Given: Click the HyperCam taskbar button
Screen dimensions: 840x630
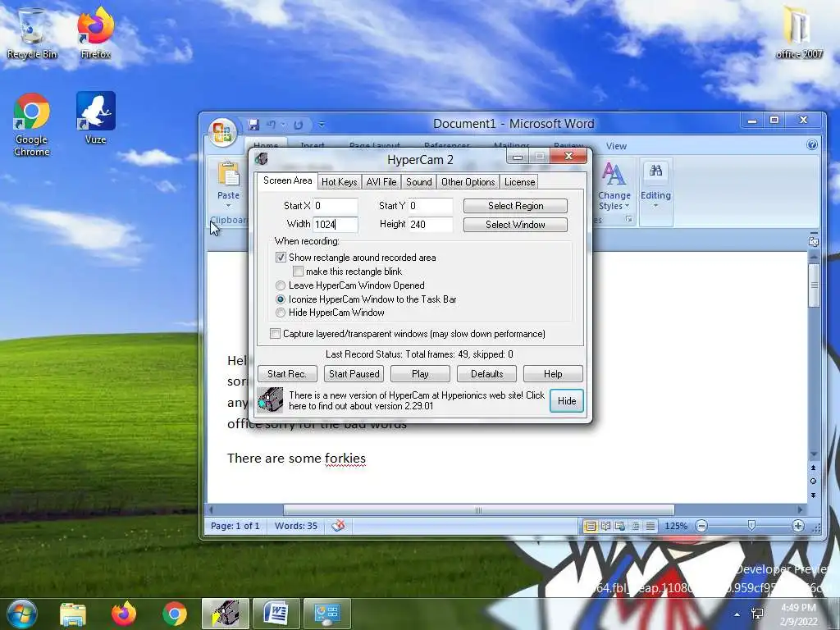Looking at the screenshot, I should coord(225,614).
